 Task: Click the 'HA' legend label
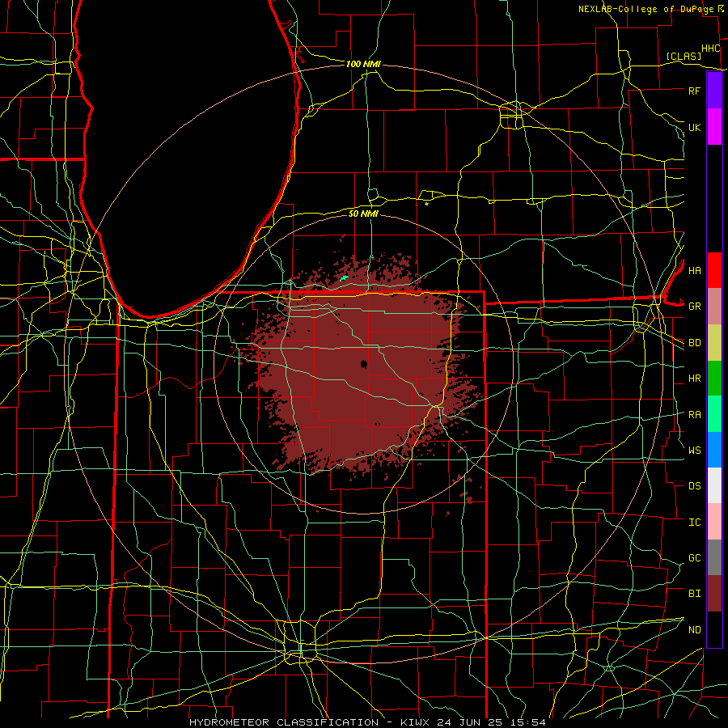pyautogui.click(x=694, y=271)
